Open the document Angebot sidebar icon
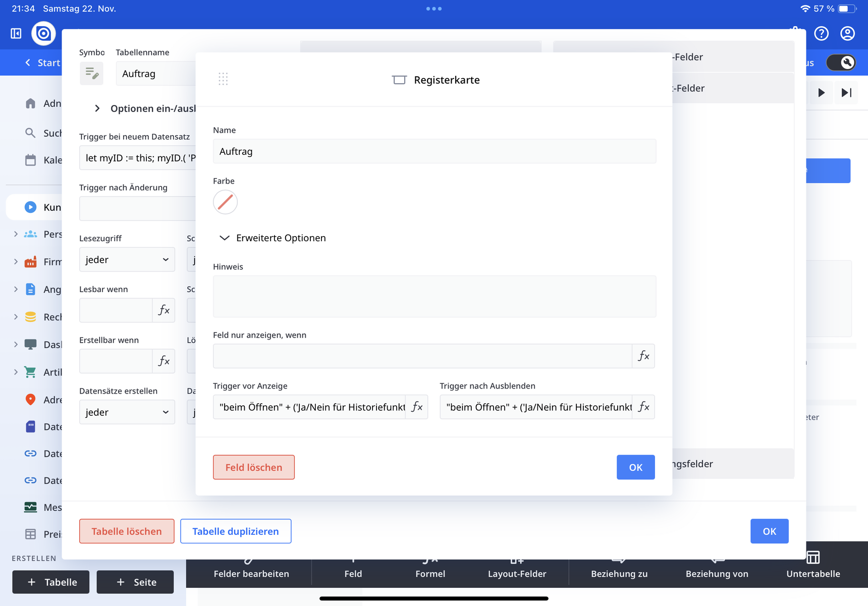Image resolution: width=868 pixels, height=606 pixels. click(x=31, y=289)
